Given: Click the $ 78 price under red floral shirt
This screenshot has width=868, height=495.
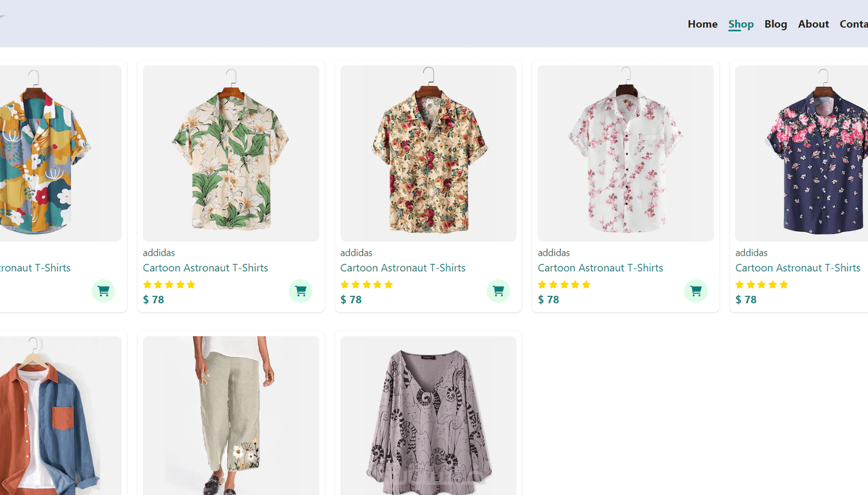Looking at the screenshot, I should pyautogui.click(x=351, y=300).
